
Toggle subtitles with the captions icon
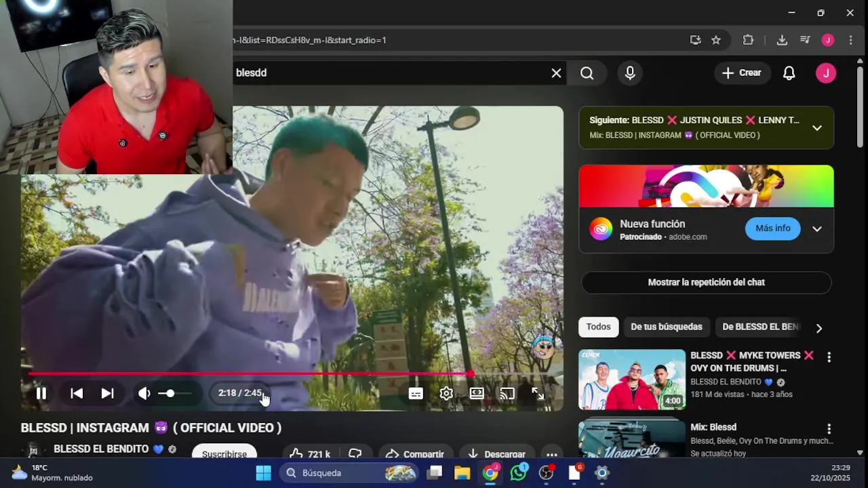(416, 393)
